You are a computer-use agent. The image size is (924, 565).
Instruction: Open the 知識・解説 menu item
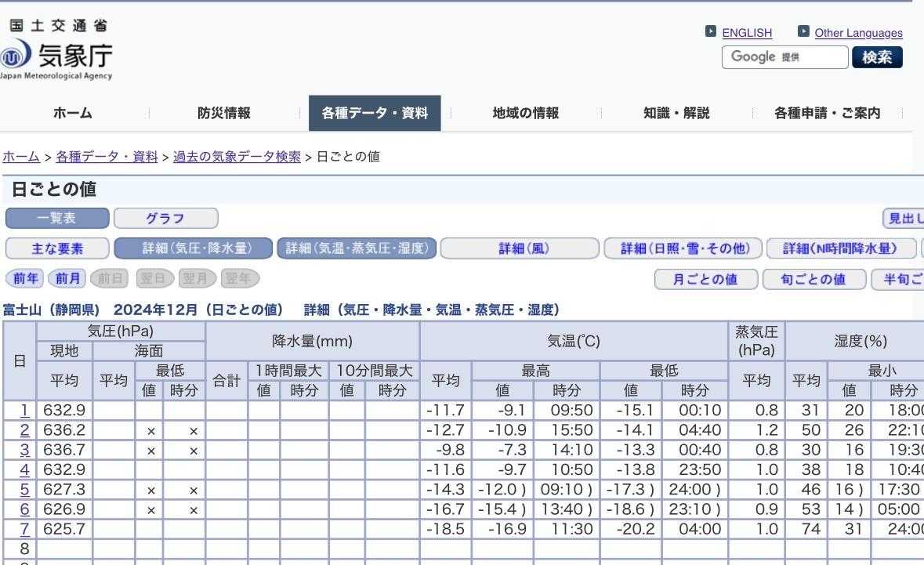click(676, 113)
